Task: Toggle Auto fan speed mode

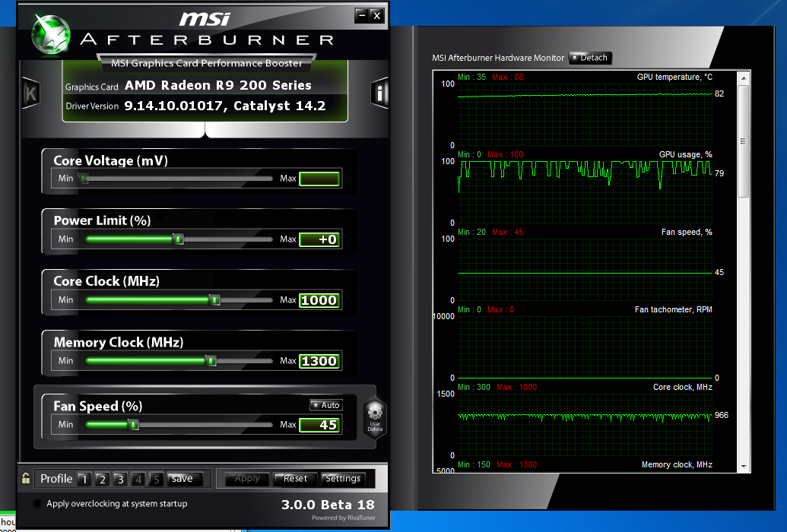Action: [x=326, y=405]
